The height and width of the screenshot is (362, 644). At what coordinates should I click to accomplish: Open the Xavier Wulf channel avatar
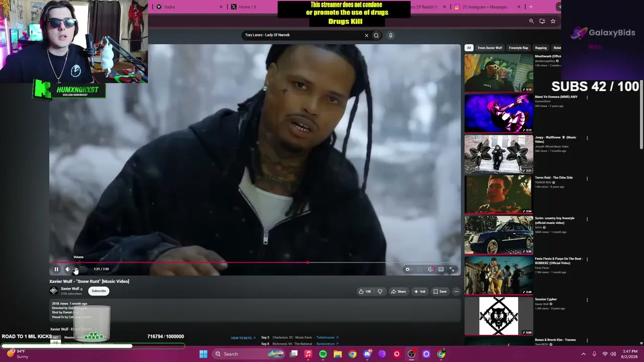pos(54,291)
